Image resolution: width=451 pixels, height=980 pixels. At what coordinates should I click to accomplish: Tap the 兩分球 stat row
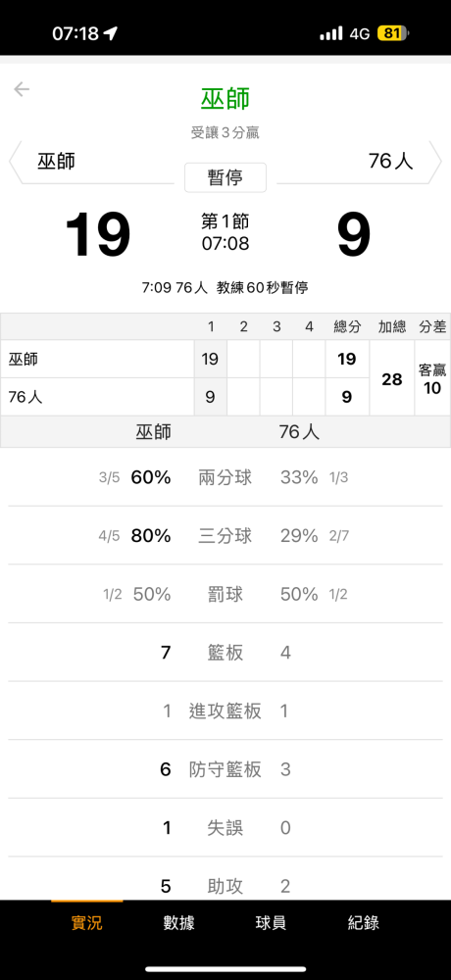click(x=225, y=477)
